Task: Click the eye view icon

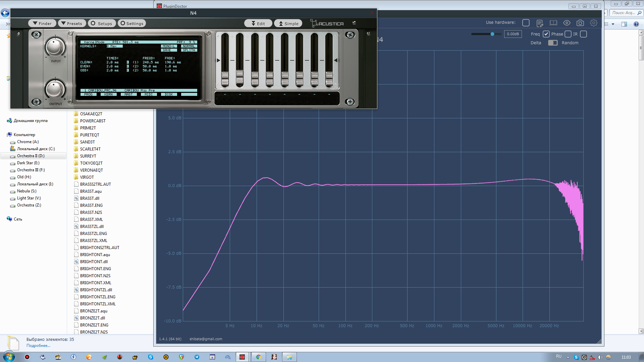Action: tap(567, 23)
